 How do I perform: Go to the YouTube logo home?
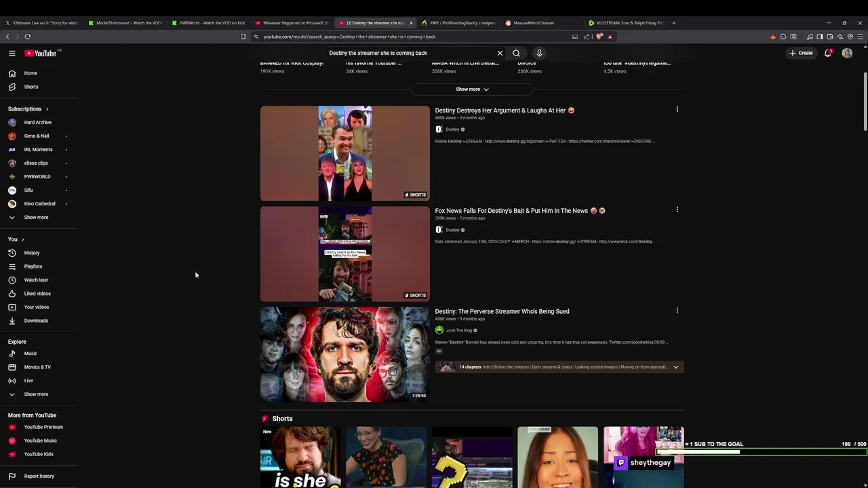click(41, 53)
